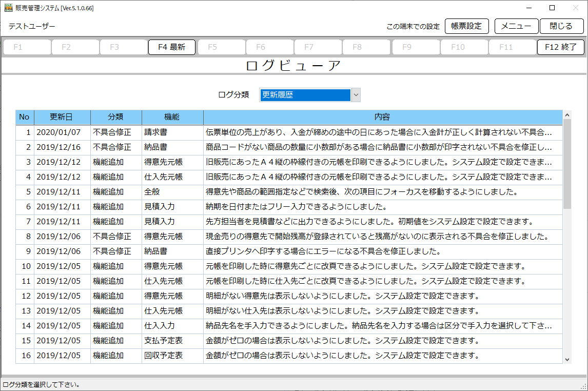This screenshot has height=391, width=588.
Task: Select 仕入入力 cell in row 14
Action: point(172,326)
